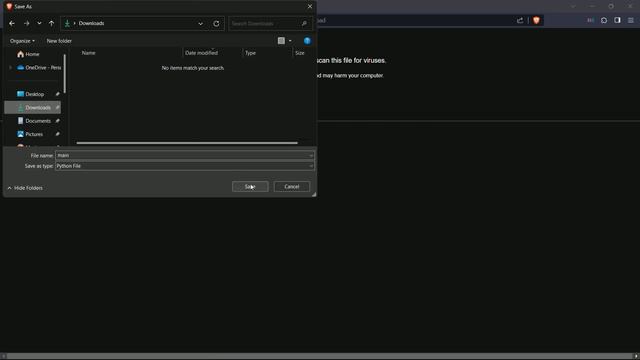Screen dimensions: 640x360
Task: Go forward in Save As dialog
Action: coord(27,24)
